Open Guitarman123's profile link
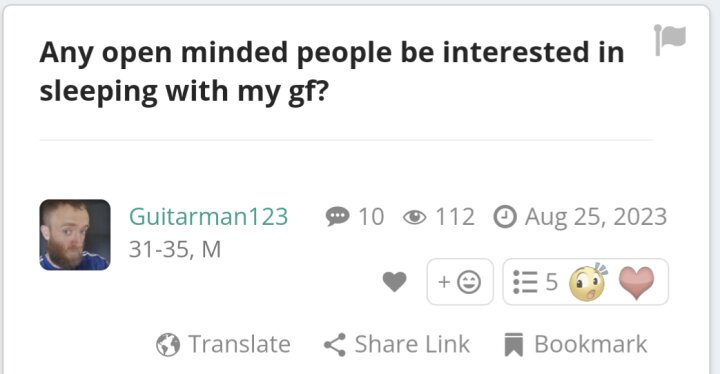720x374 pixels. 208,216
